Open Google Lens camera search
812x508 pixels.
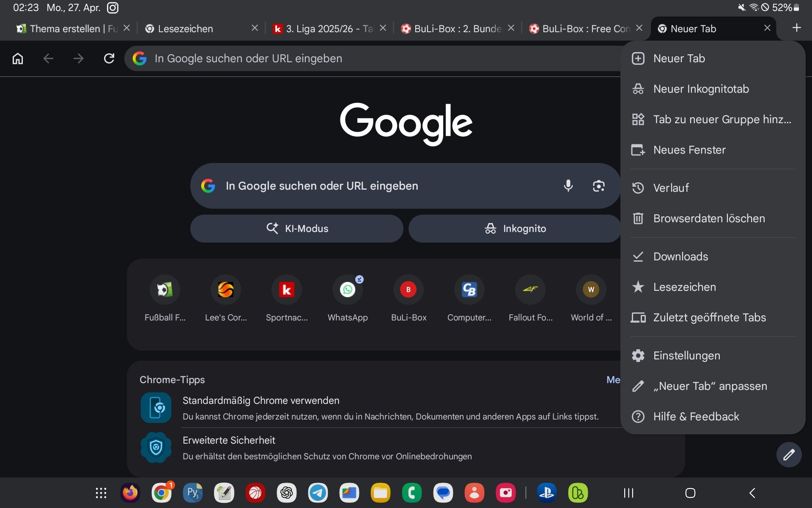coord(598,186)
